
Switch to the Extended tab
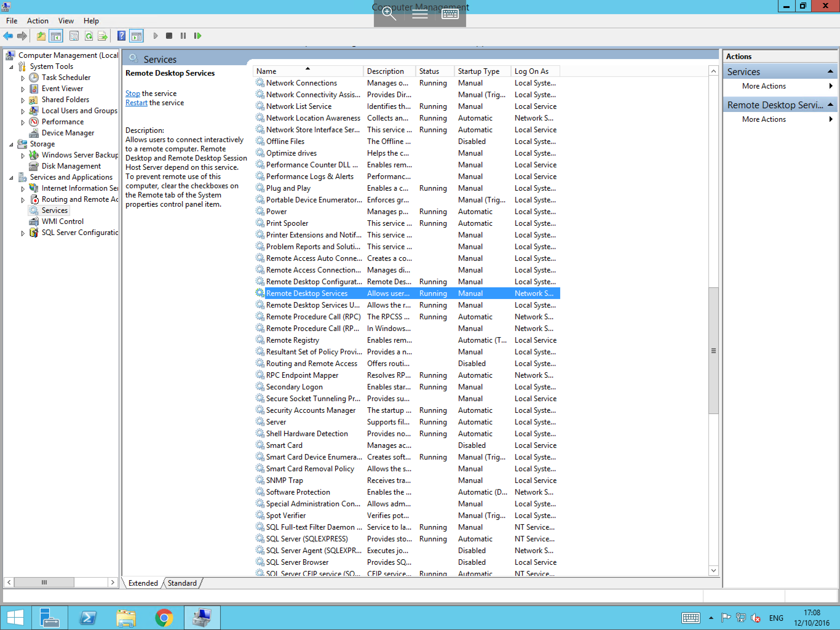click(143, 583)
